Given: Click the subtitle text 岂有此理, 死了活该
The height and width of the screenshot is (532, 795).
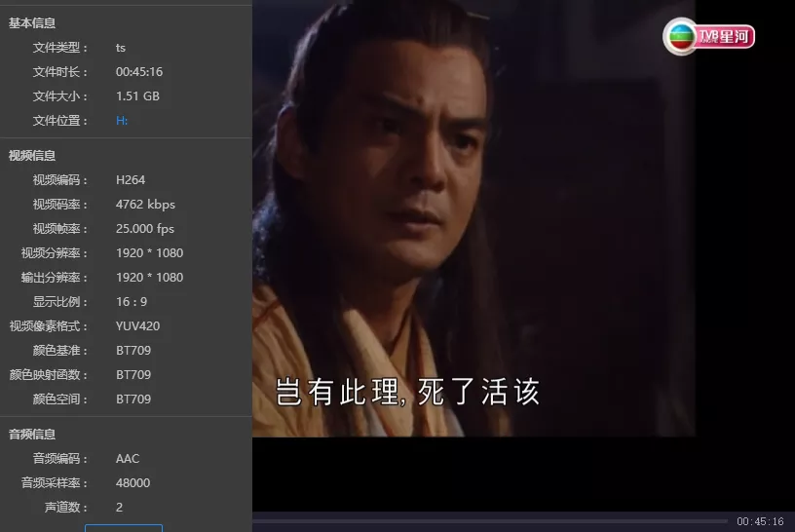Looking at the screenshot, I should [x=407, y=392].
